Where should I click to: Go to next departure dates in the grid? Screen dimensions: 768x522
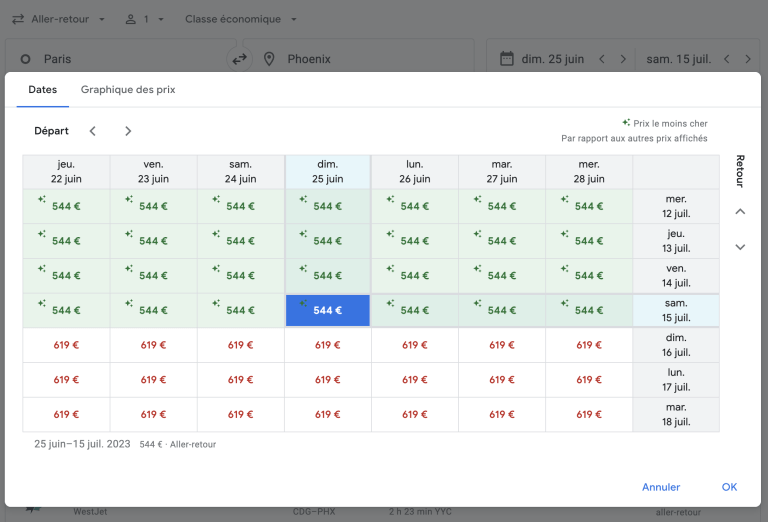coord(128,131)
